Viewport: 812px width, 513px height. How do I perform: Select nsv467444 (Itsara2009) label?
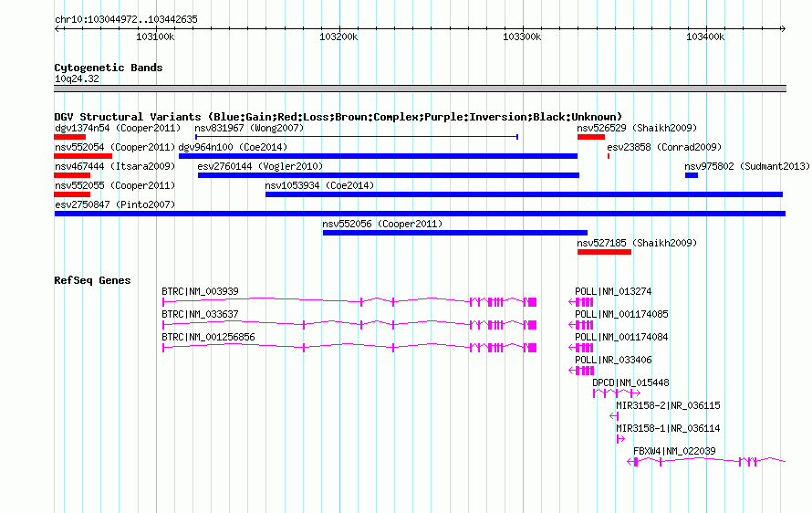[x=115, y=166]
